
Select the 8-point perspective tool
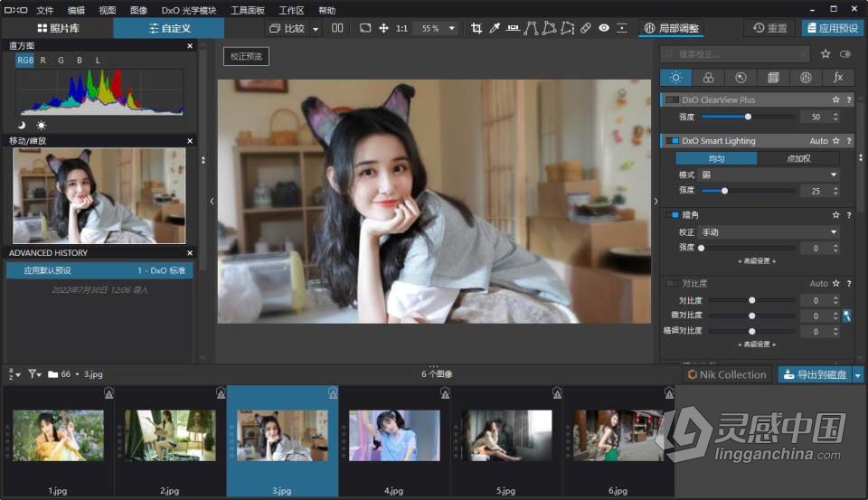point(568,28)
